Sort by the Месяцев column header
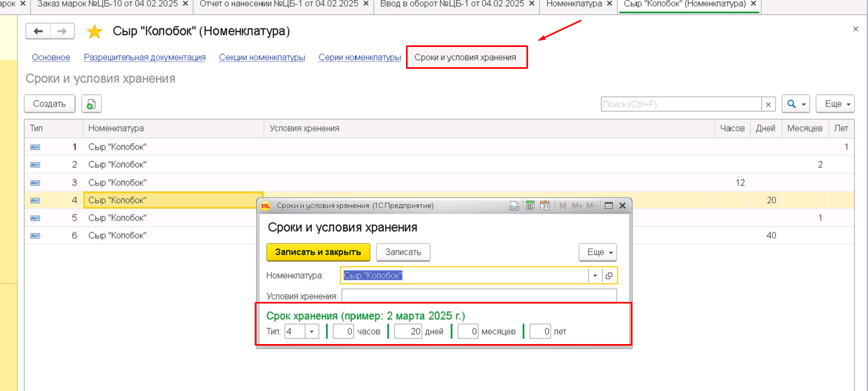 [805, 129]
